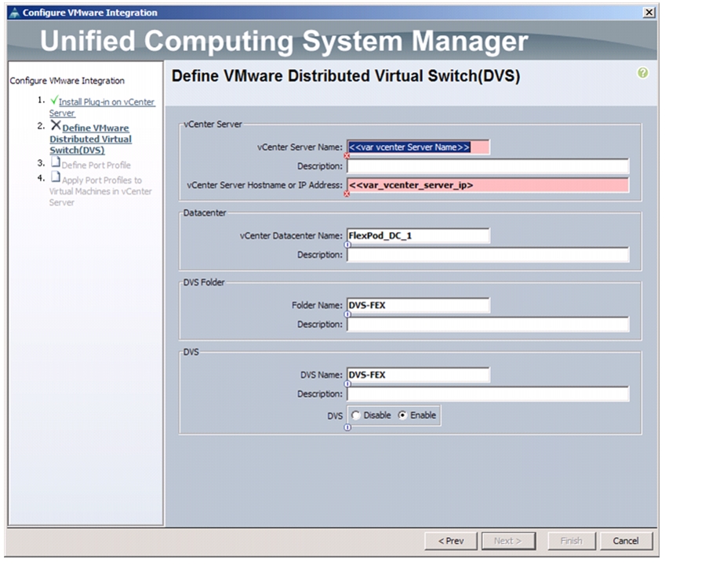Click the X mark beside Define VMware DVS step
The height and width of the screenshot is (588, 716).
[56, 125]
